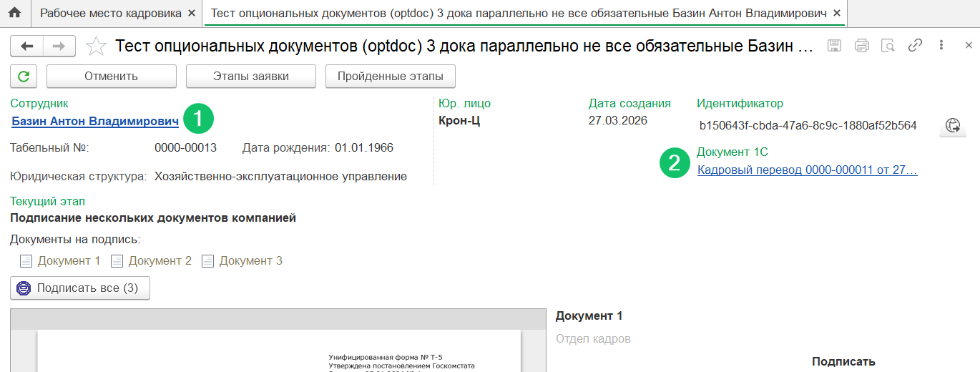Click the Крон-Ц legal entity value
Viewport: 980px width, 372px height.
[x=459, y=120]
